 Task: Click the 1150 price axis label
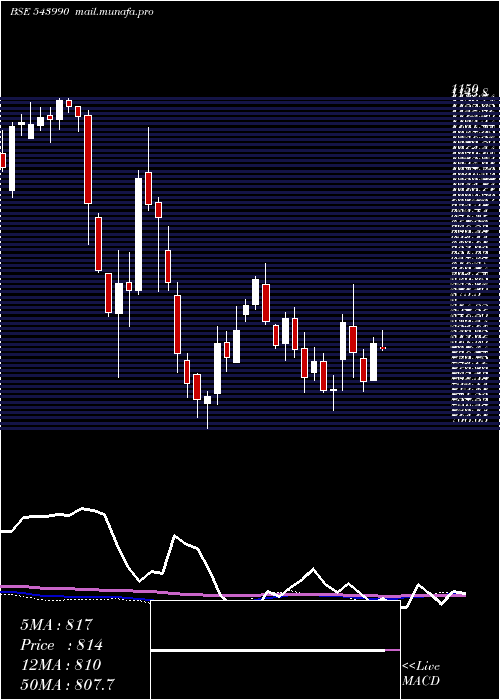tap(464, 91)
